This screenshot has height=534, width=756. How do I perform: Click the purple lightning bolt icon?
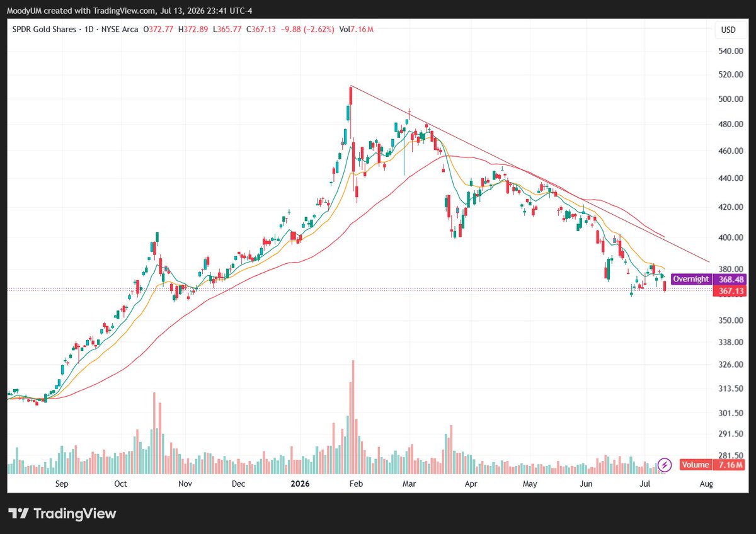[665, 465]
